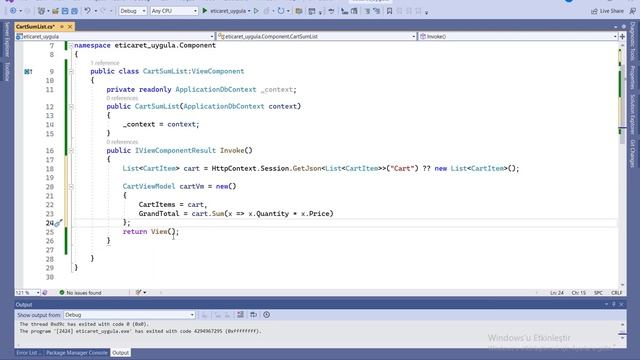Click the Output window options dropdown arrow

606,304
